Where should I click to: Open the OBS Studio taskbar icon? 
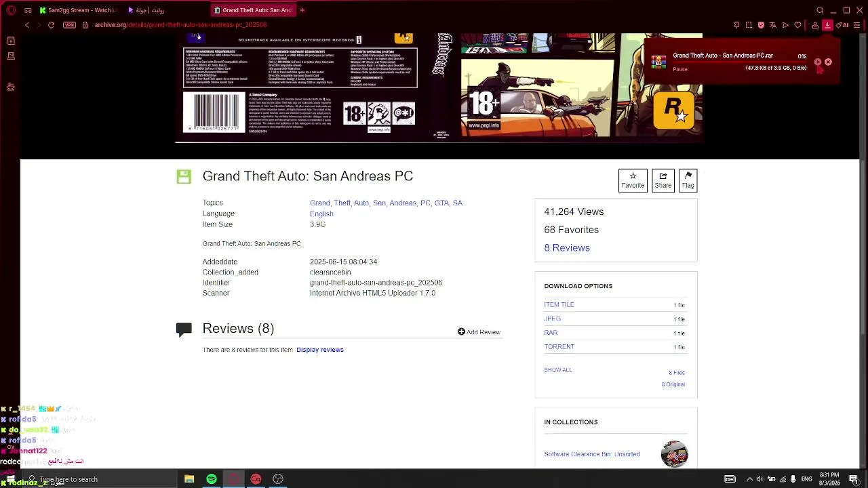coord(278,479)
